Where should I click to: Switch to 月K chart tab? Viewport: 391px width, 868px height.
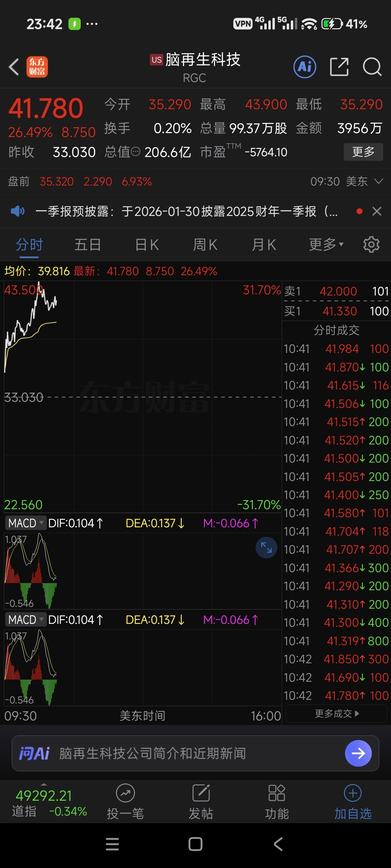[264, 245]
